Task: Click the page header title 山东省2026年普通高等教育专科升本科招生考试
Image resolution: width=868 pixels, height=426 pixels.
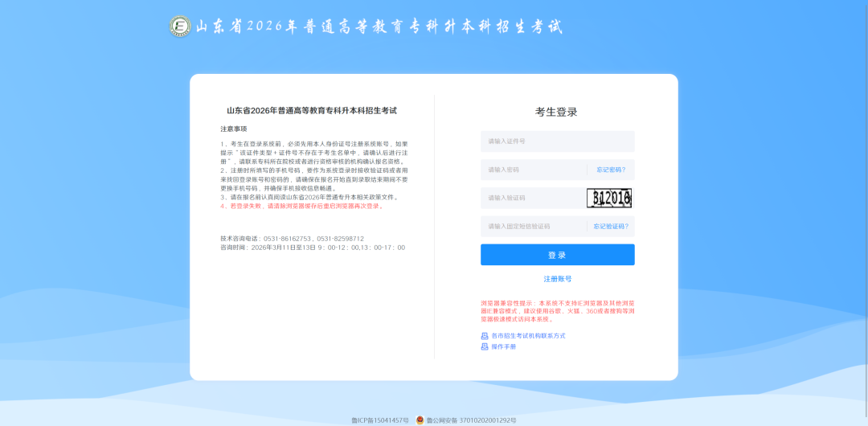Action: point(379,27)
